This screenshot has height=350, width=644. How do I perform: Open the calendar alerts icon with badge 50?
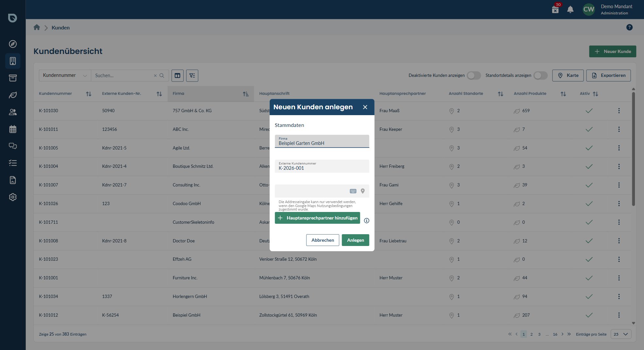click(x=556, y=9)
